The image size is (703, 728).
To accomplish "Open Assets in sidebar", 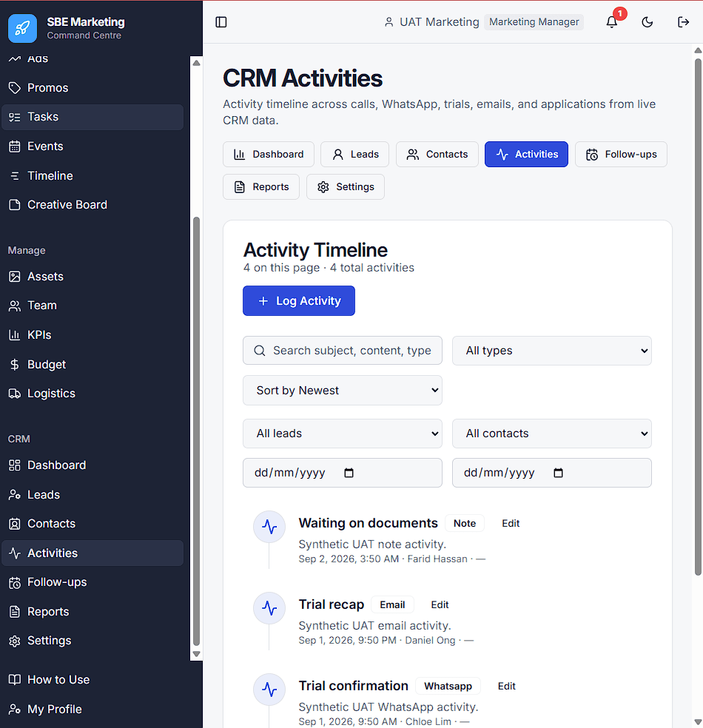I will [x=92, y=276].
